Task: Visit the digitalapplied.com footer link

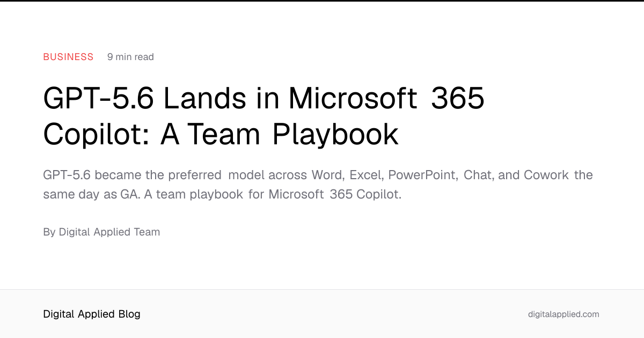Action: pos(563,314)
